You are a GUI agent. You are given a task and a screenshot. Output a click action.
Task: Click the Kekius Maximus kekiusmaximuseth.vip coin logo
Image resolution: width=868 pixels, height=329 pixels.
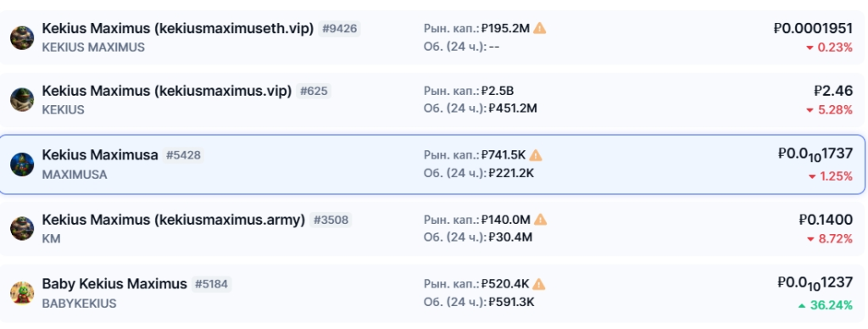tap(22, 37)
